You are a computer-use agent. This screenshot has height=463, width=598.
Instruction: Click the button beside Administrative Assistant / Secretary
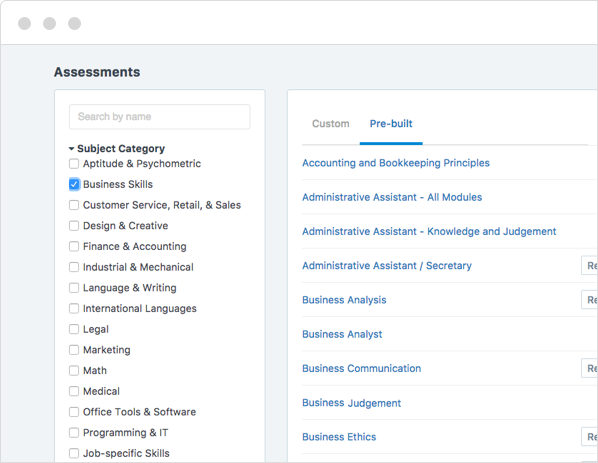[x=589, y=265]
